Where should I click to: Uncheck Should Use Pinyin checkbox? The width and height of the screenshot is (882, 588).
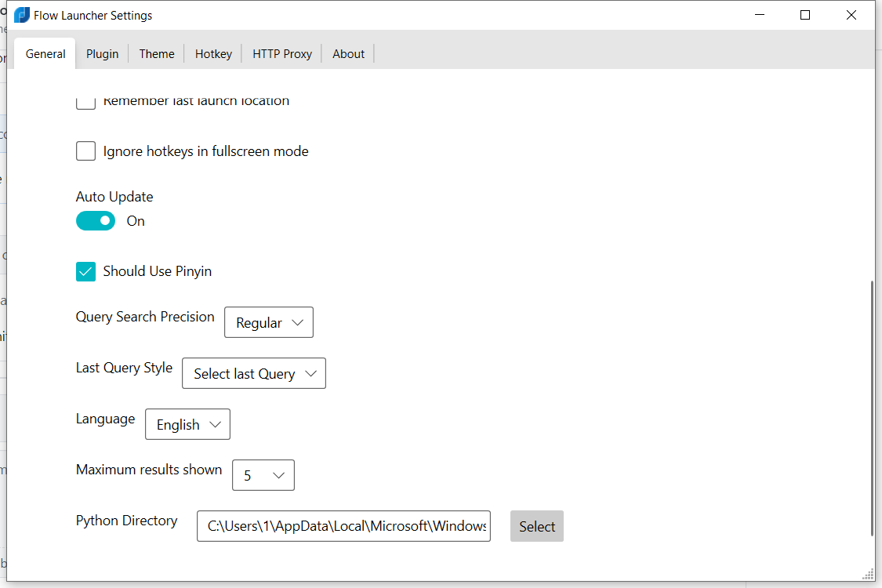pyautogui.click(x=85, y=271)
